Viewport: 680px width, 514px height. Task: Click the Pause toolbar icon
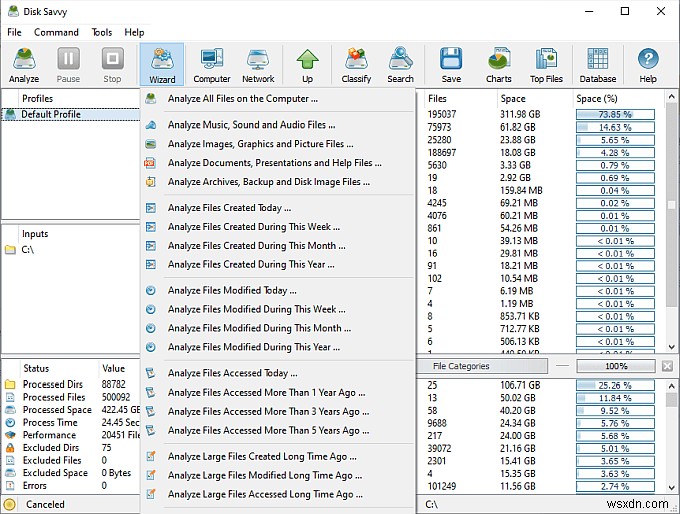pos(68,65)
